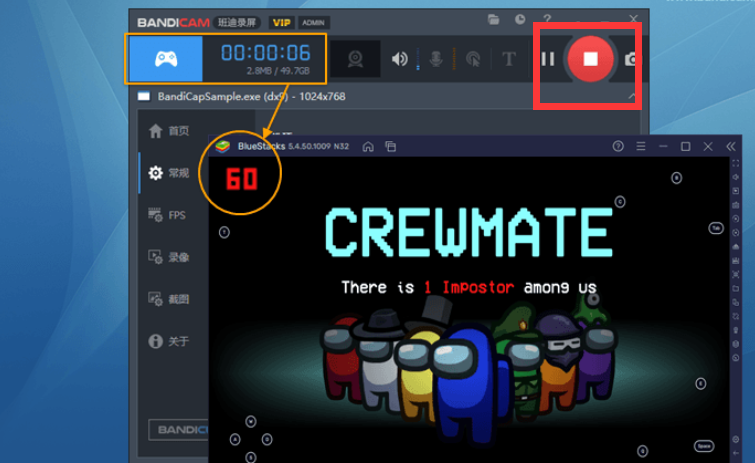Go to BlueStacks home screen icon
Screen dimensions: 755x463
pyautogui.click(x=368, y=146)
